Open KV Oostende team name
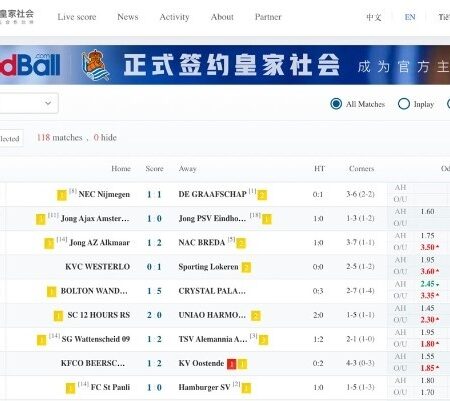 201,363
